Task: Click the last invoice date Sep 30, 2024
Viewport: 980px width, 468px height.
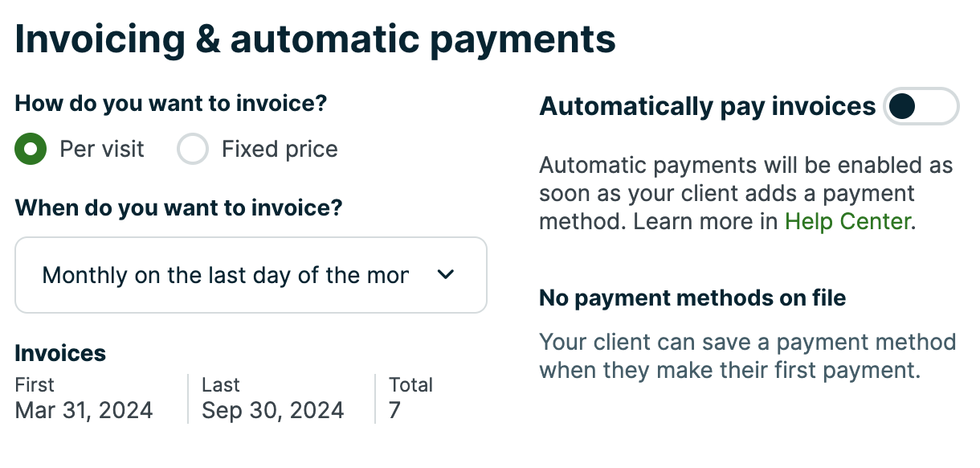Action: click(272, 410)
